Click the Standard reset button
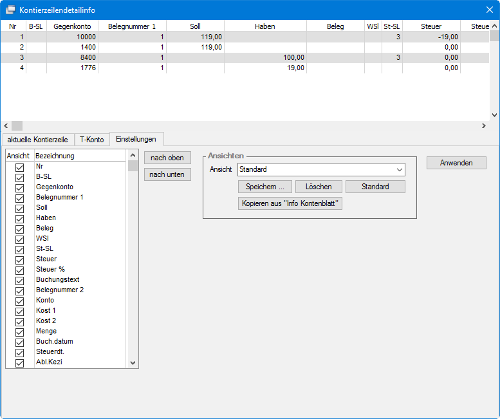Viewport: 500px width, 419px height. click(375, 186)
